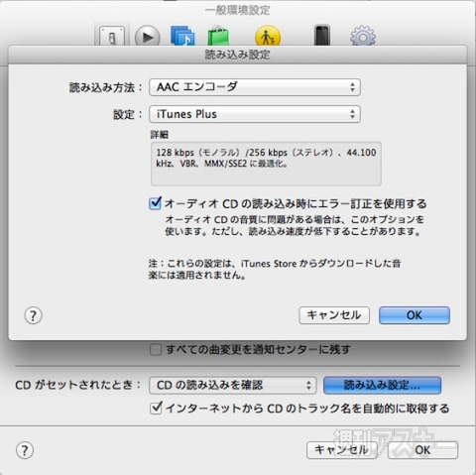Image resolution: width=476 pixels, height=475 pixels.
Task: Toggle error correction for audio CD import
Action: pos(155,203)
